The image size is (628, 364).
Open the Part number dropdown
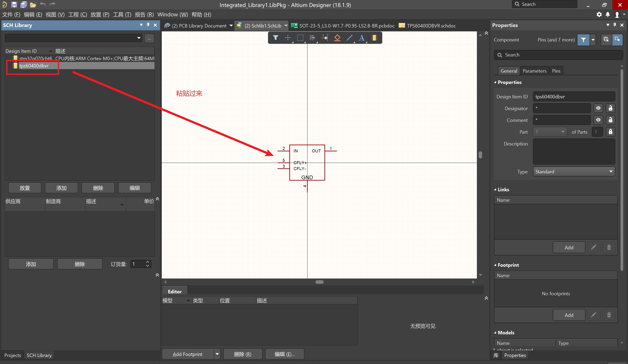[550, 132]
